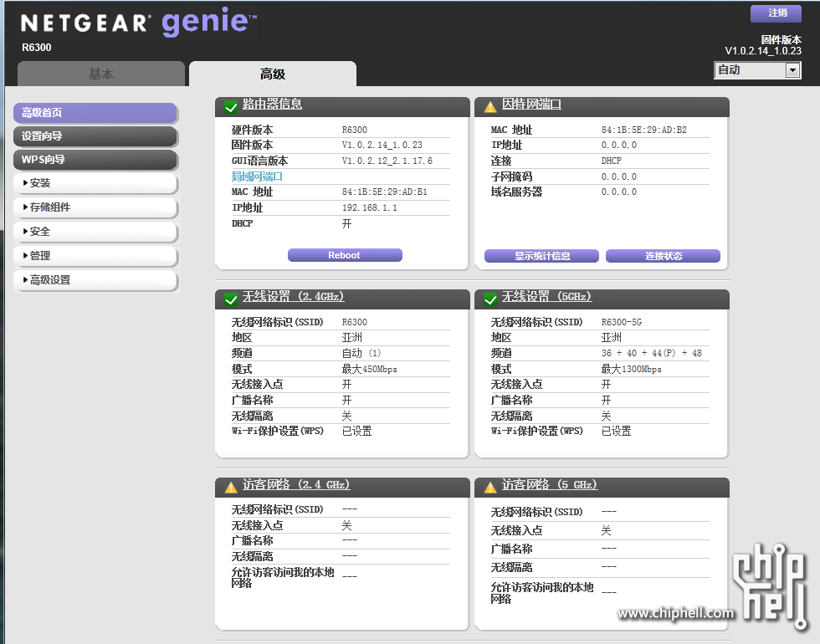Open the 自动 language dropdown
The height and width of the screenshot is (644, 820).
tap(757, 70)
